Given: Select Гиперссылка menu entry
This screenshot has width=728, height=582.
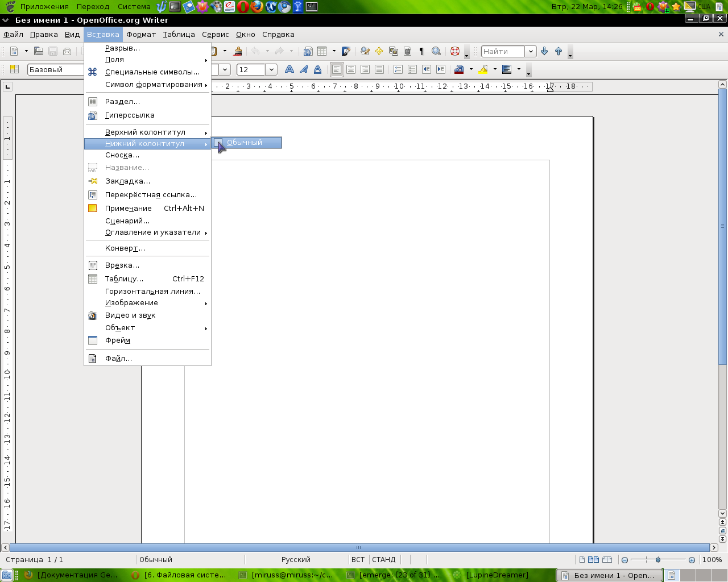Looking at the screenshot, I should click(148, 115).
